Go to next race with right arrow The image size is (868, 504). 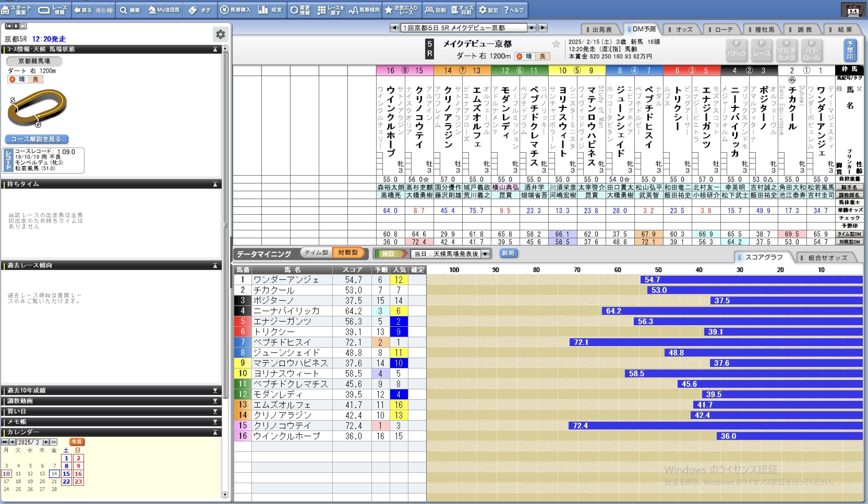(x=542, y=28)
